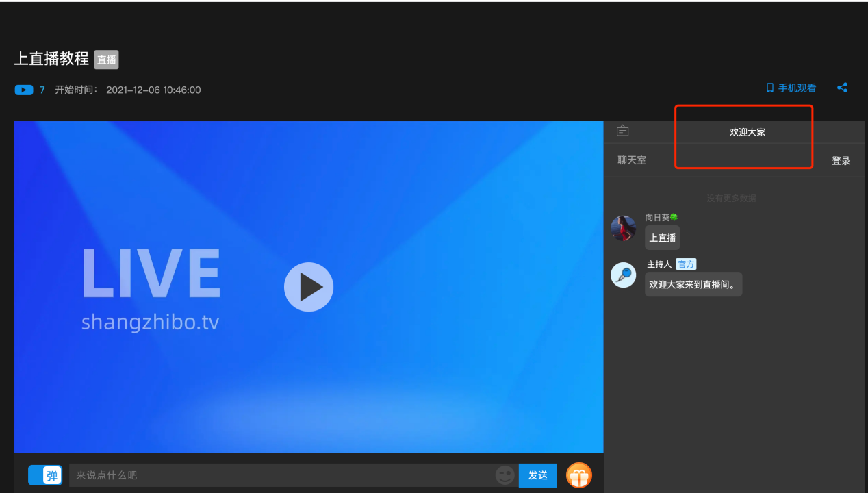Click the 官方 badge next to 主持人
Image resolution: width=868 pixels, height=493 pixels.
pos(686,264)
